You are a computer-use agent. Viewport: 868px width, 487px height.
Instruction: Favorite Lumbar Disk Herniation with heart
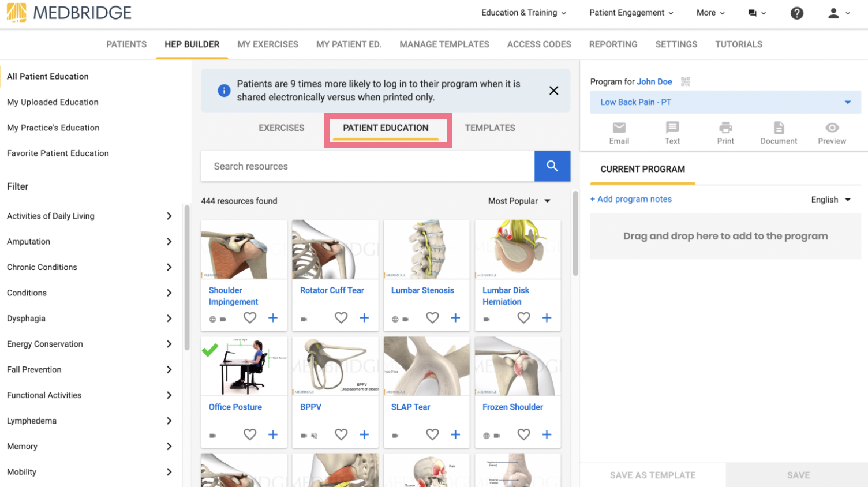pos(523,318)
